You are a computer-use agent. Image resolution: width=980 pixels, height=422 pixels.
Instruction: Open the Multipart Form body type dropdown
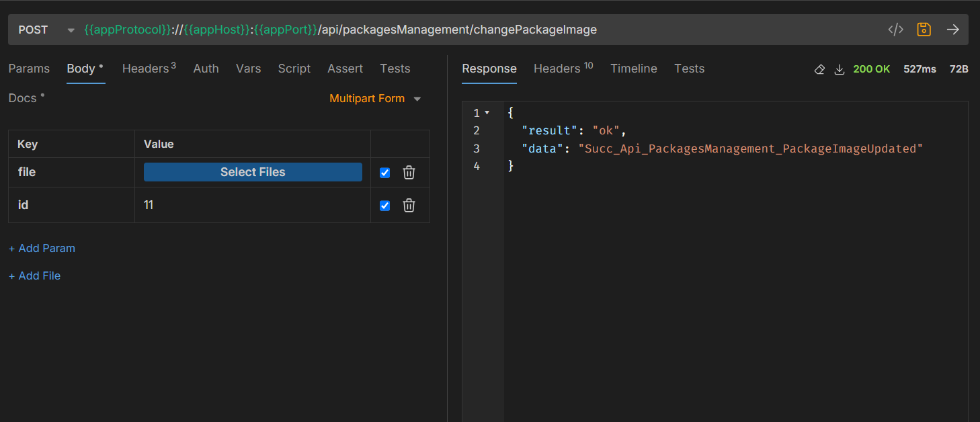click(x=375, y=98)
